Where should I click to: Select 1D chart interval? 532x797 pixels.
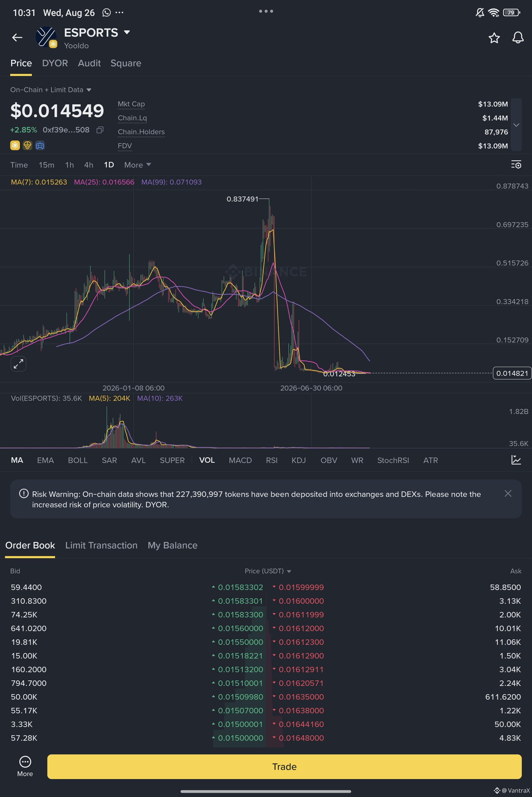(109, 165)
